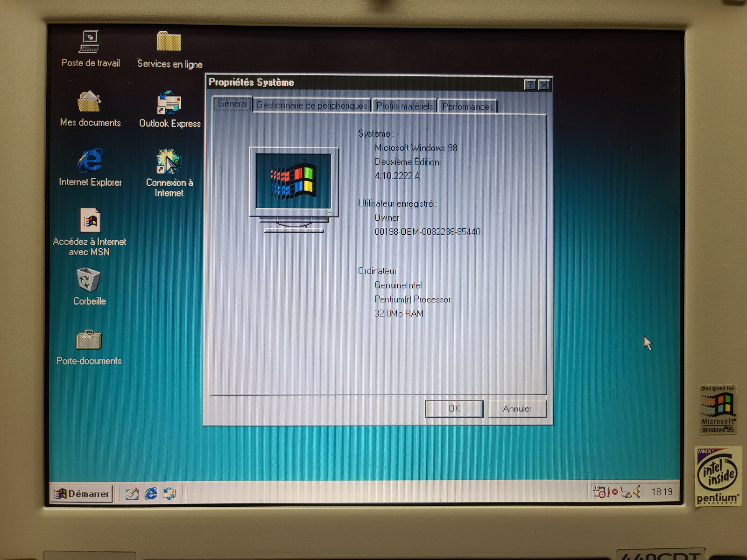Screen dimensions: 747x560
Task: Click the Annuler button
Action: pyautogui.click(x=517, y=408)
